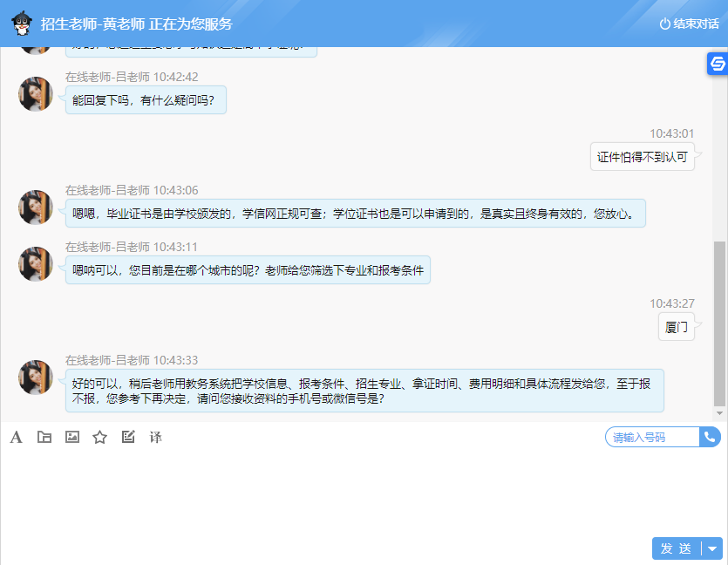Click 吕老师's avatar next to 10:43:33 message
Viewport: 728px width, 565px height.
coord(35,381)
